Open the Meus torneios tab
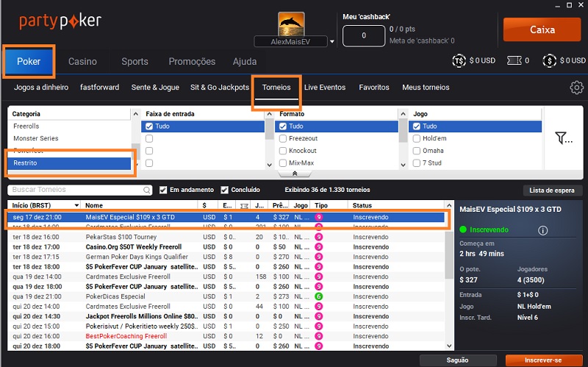The height and width of the screenshot is (367, 588). coord(426,88)
